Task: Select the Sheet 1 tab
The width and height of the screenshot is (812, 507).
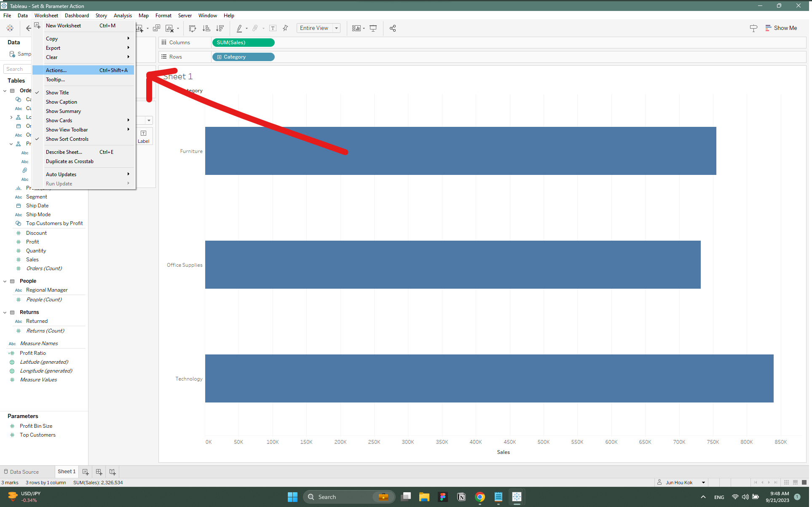Action: 67,472
